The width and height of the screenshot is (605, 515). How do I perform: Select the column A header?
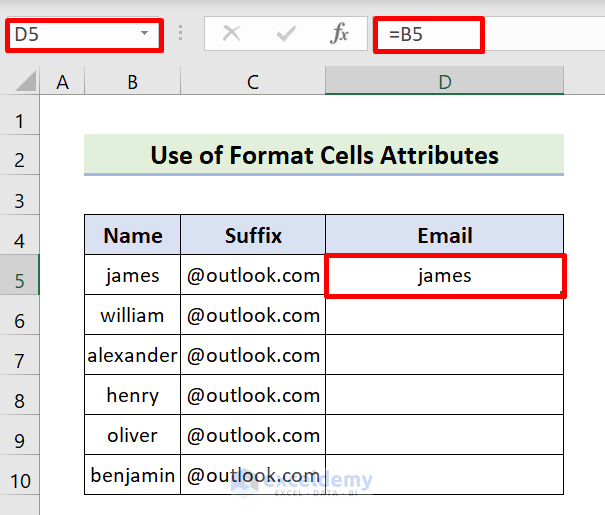[x=62, y=83]
